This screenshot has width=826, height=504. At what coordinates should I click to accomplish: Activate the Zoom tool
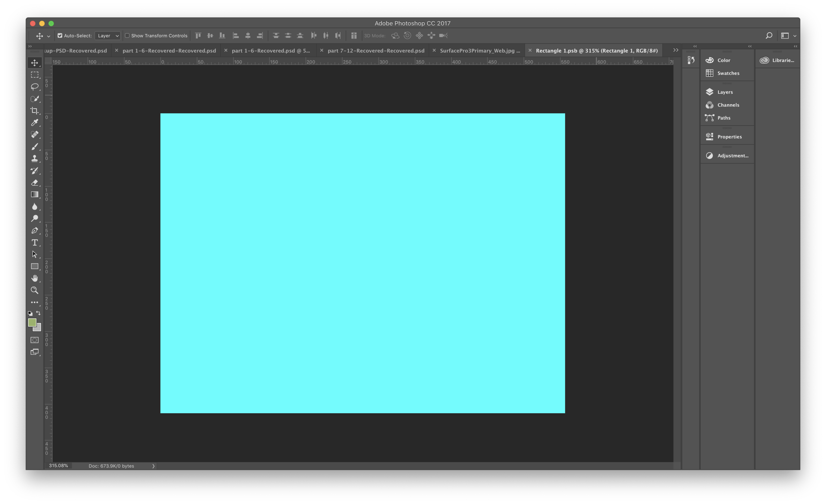coord(35,290)
